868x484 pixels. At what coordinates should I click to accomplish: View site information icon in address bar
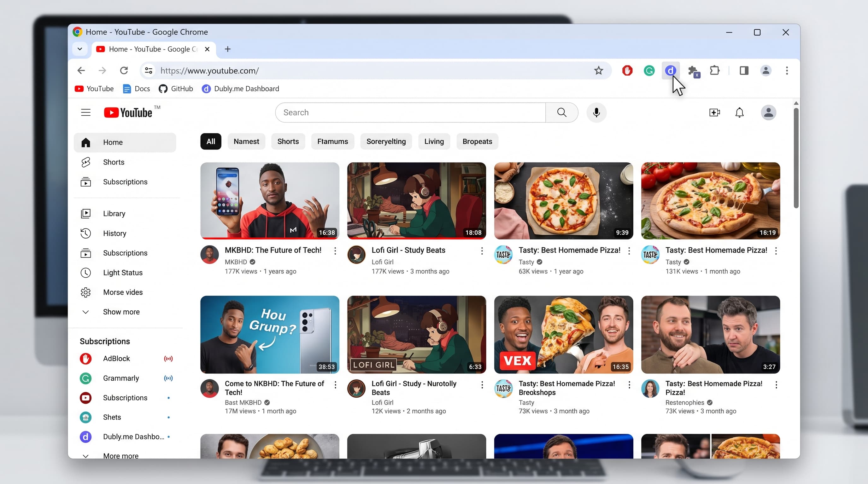[149, 71]
